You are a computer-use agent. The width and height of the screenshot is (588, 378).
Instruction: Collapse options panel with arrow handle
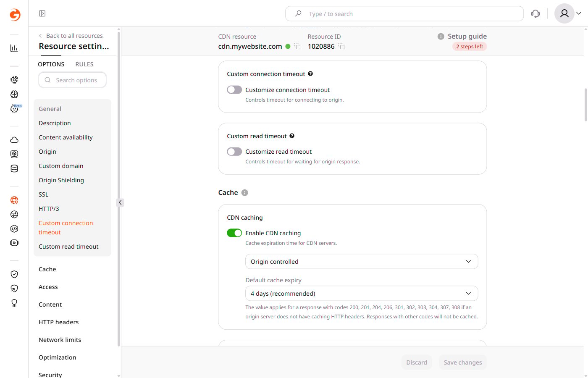(x=120, y=202)
